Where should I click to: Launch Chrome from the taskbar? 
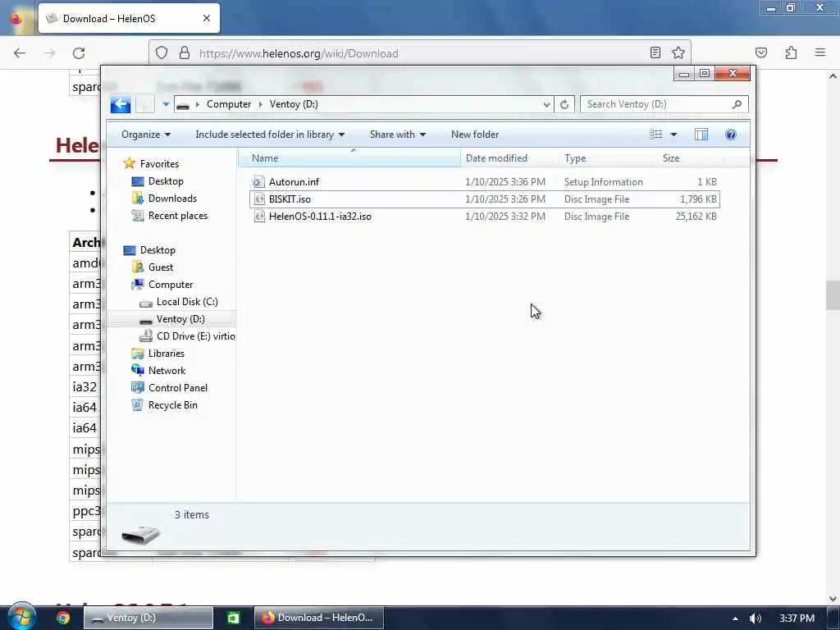(x=63, y=618)
